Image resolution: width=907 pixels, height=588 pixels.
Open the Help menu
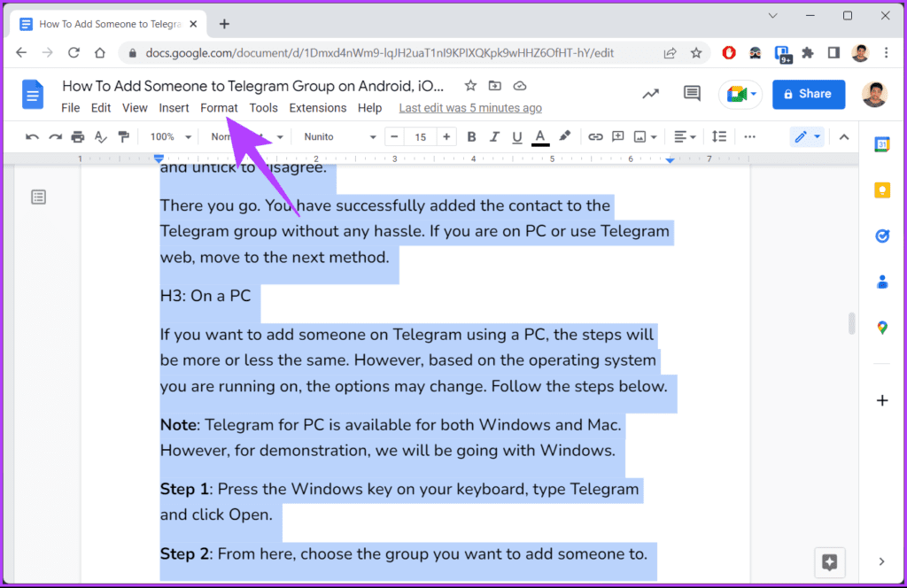point(369,107)
